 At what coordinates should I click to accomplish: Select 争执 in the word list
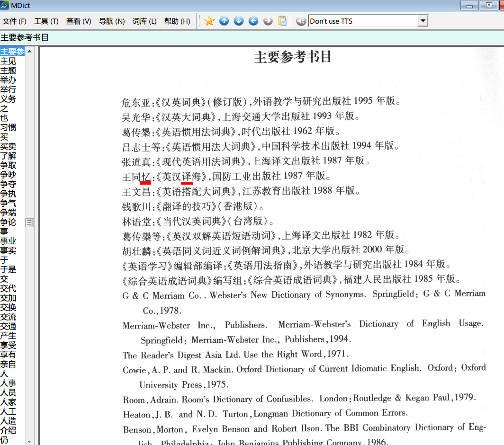pyautogui.click(x=8, y=194)
